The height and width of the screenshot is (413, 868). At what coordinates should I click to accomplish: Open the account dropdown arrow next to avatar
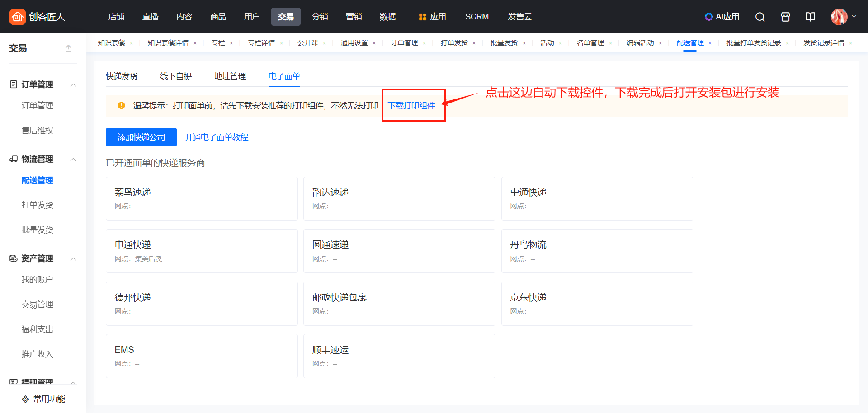click(x=854, y=17)
